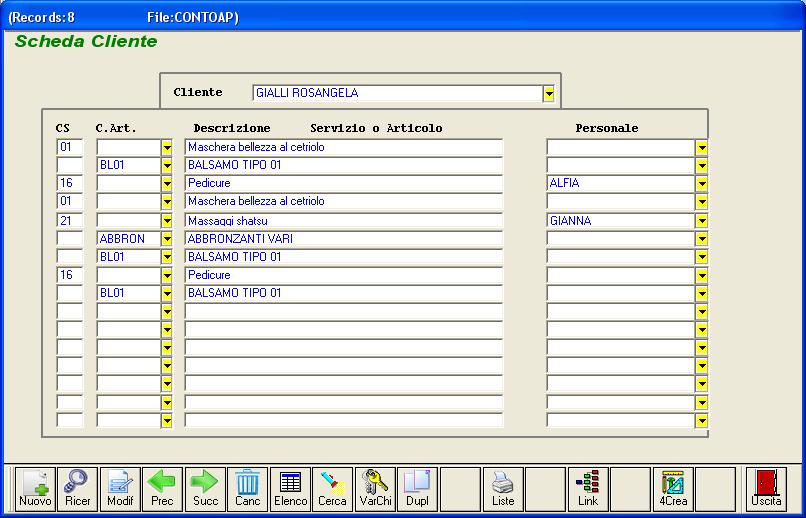Click the Descrizione column header
Screen dimensions: 806x518
(x=232, y=128)
